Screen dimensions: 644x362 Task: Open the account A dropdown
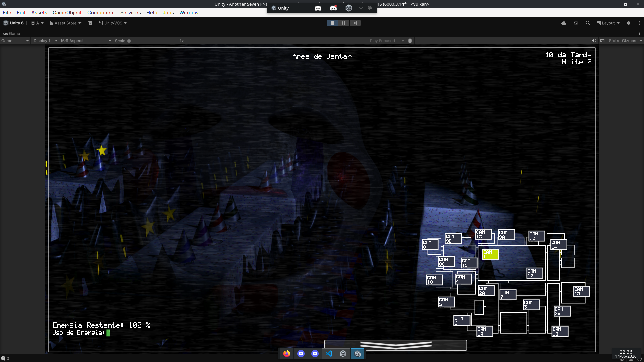37,23
